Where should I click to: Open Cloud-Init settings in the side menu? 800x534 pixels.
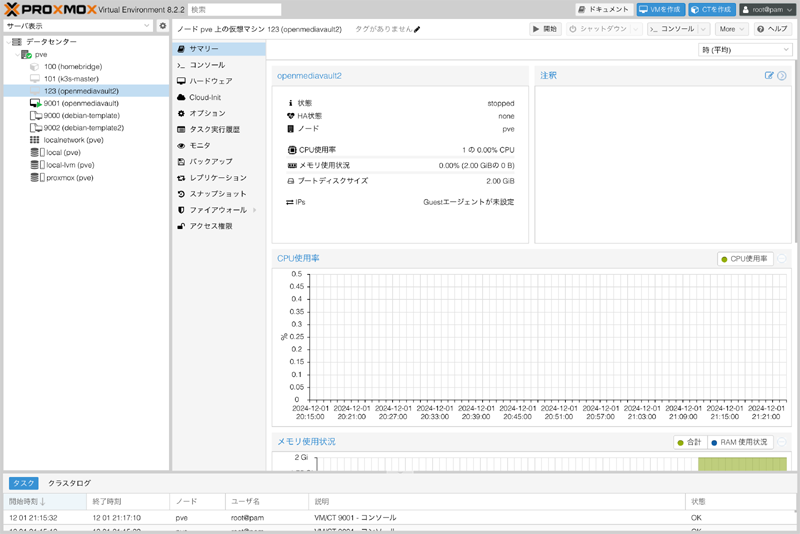[x=205, y=97]
